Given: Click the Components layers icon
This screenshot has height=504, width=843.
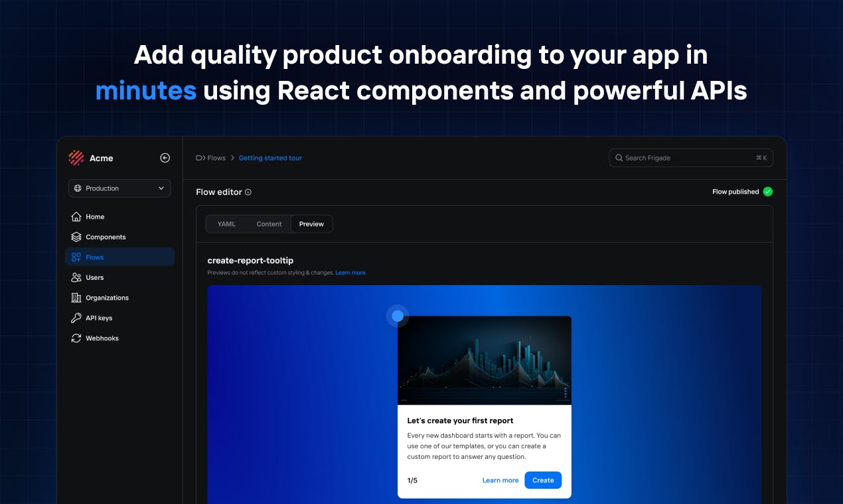Looking at the screenshot, I should [x=76, y=237].
